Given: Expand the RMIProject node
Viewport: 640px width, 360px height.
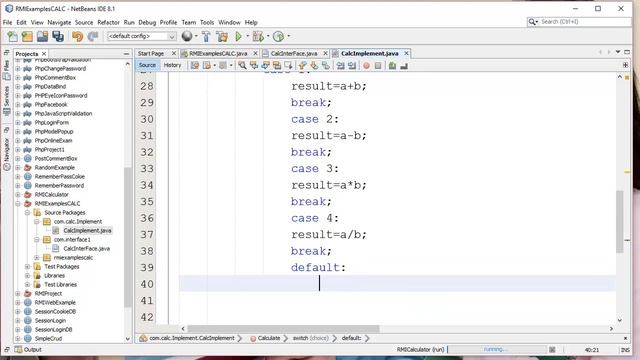Looking at the screenshot, I should click(x=18, y=293).
